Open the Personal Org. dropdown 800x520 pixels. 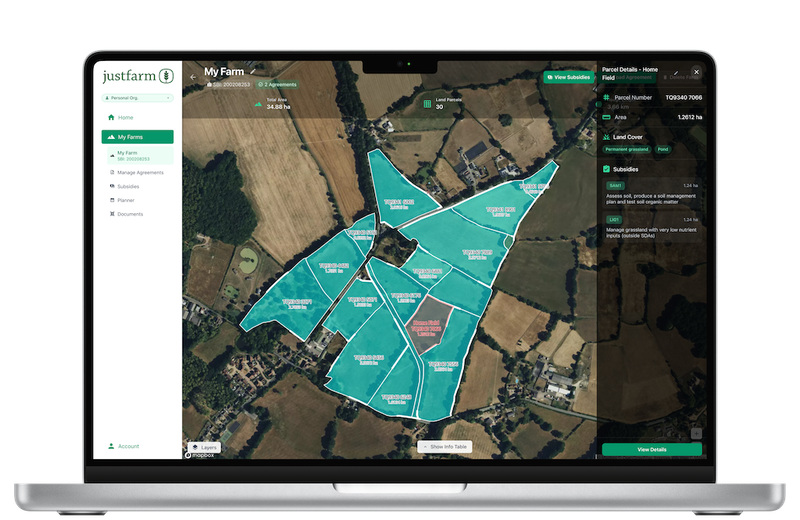click(137, 98)
